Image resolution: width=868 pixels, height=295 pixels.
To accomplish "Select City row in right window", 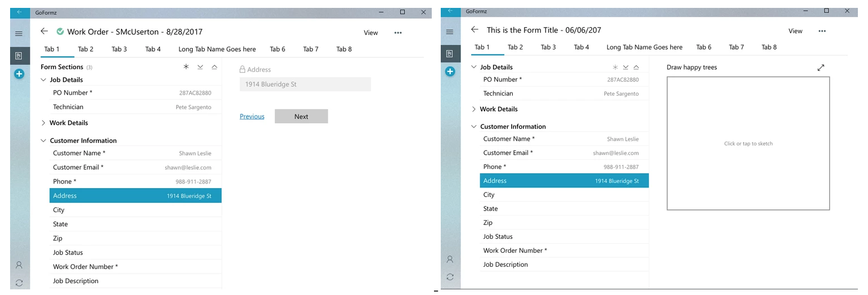I will point(564,195).
